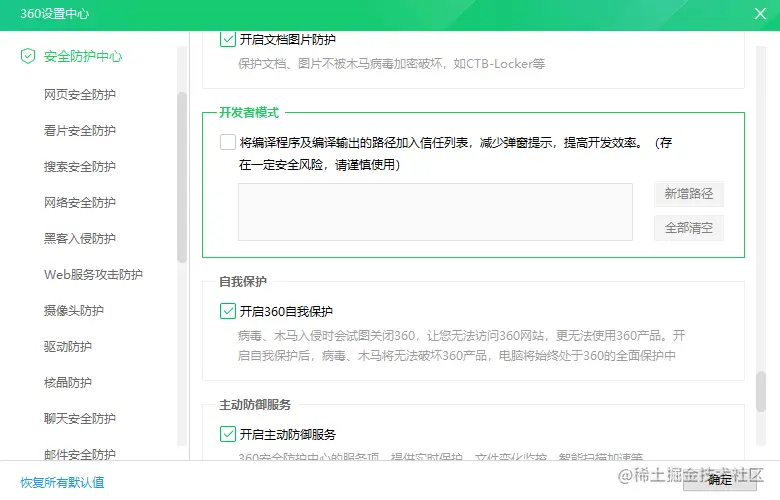780x500 pixels.
Task: Toggle 开启主动防御服务 checkbox
Action: 228,434
